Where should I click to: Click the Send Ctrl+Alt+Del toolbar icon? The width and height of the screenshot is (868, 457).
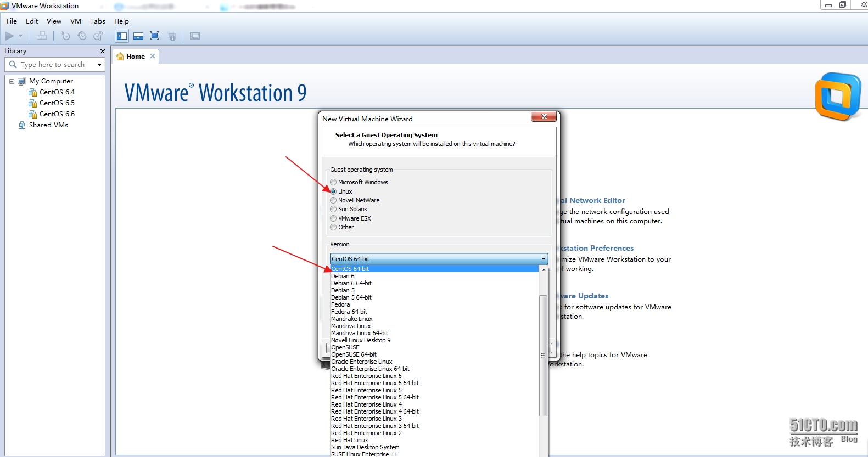42,36
